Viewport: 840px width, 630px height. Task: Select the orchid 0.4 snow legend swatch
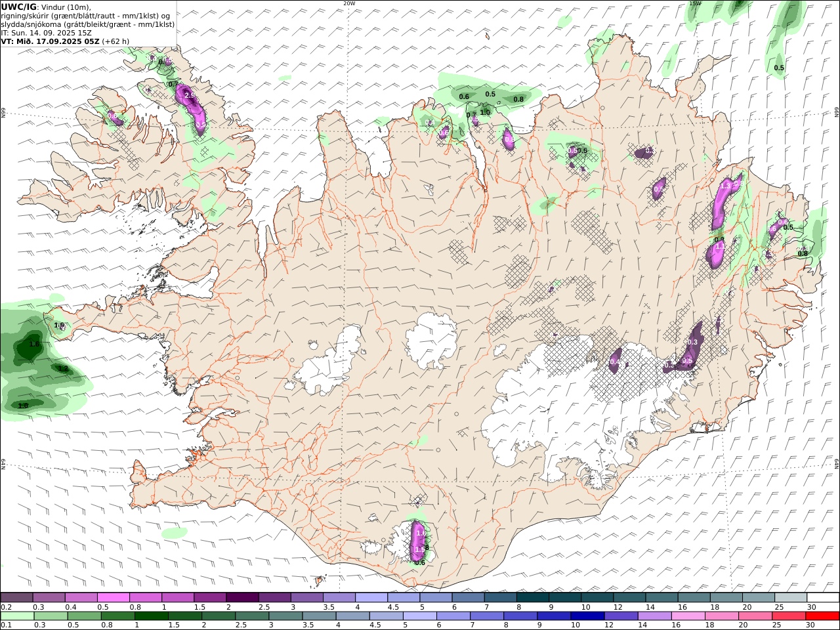pos(81,598)
